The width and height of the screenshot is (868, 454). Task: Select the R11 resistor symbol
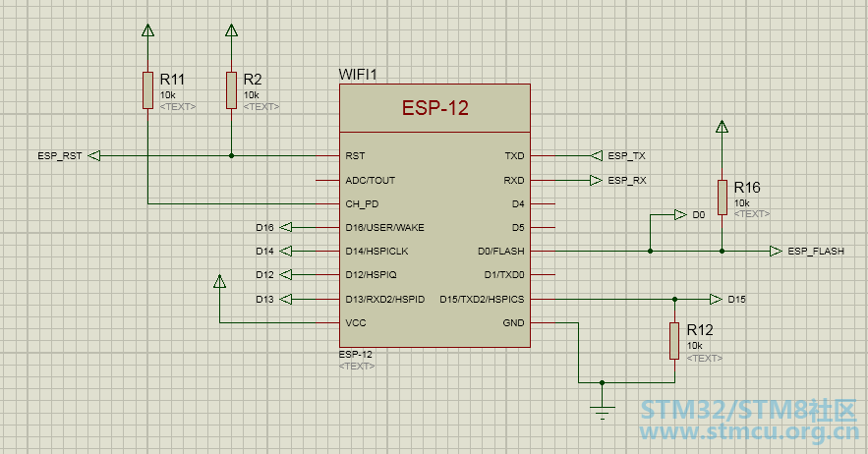tap(147, 89)
